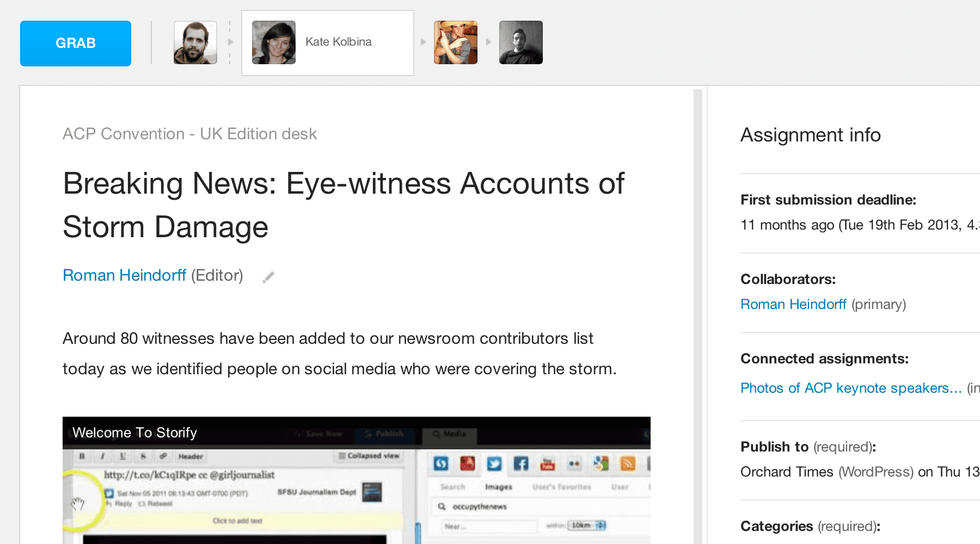This screenshot has width=980, height=544.
Task: Click the orange RSS icon in Storify embed
Action: tap(628, 463)
